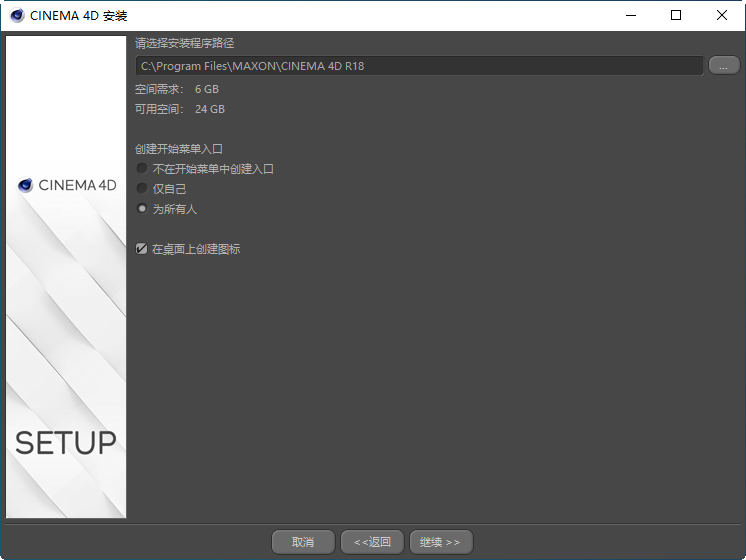
Task: Go back with the "<<返回" button
Action: pos(372,542)
